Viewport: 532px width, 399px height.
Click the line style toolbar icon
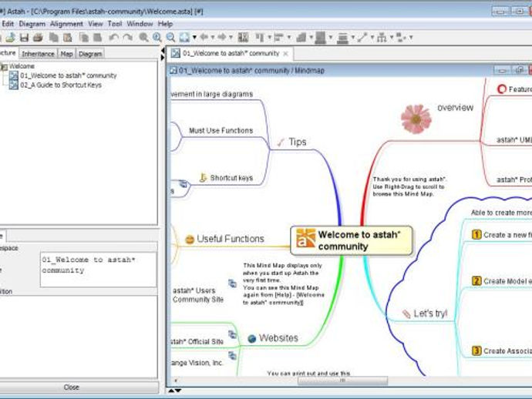[x=362, y=37]
